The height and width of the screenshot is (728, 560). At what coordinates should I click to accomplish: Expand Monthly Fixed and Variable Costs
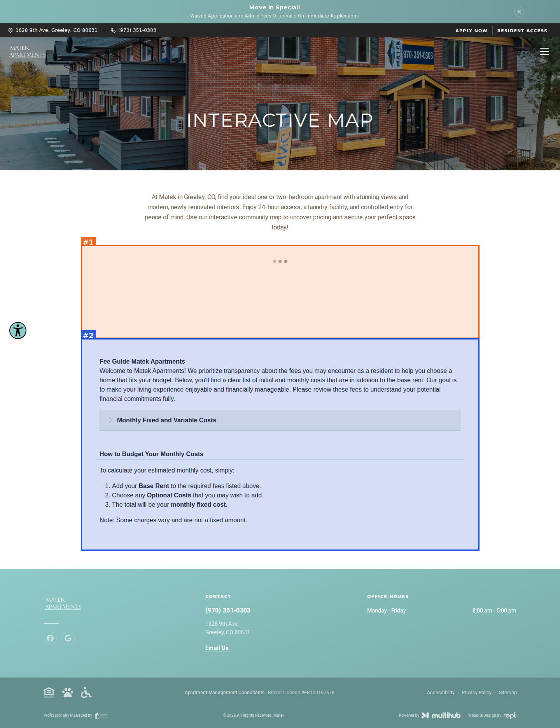coord(280,420)
